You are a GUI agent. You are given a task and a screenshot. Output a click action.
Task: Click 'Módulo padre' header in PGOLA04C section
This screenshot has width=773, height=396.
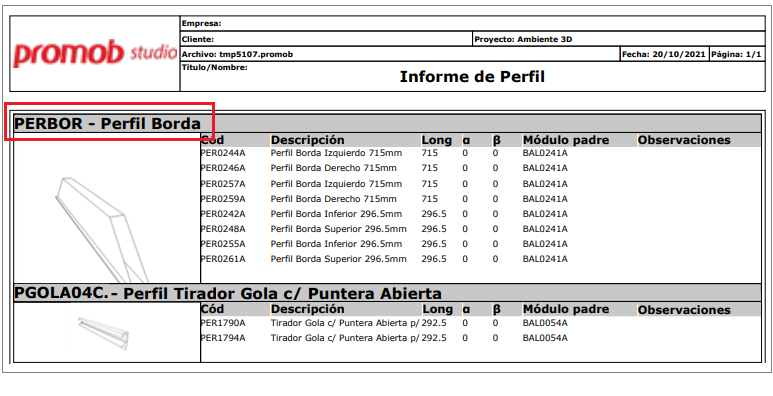tap(566, 309)
